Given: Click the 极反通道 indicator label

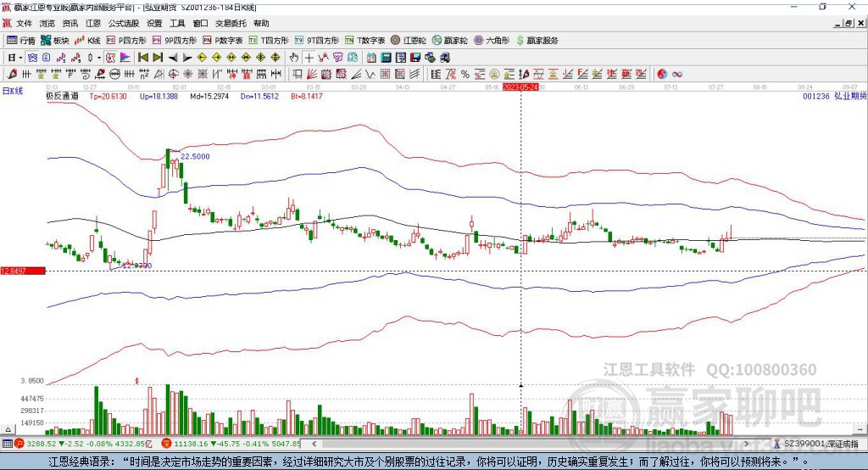Looking at the screenshot, I should (62, 97).
